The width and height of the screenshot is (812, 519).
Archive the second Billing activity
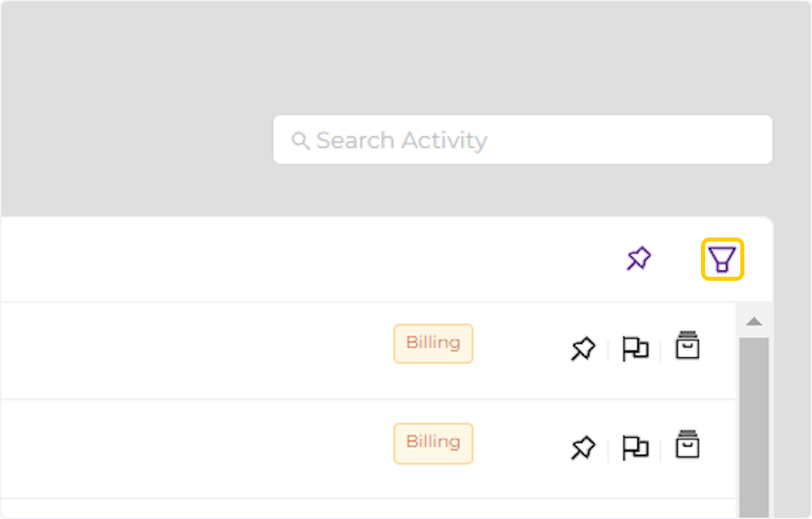[687, 445]
